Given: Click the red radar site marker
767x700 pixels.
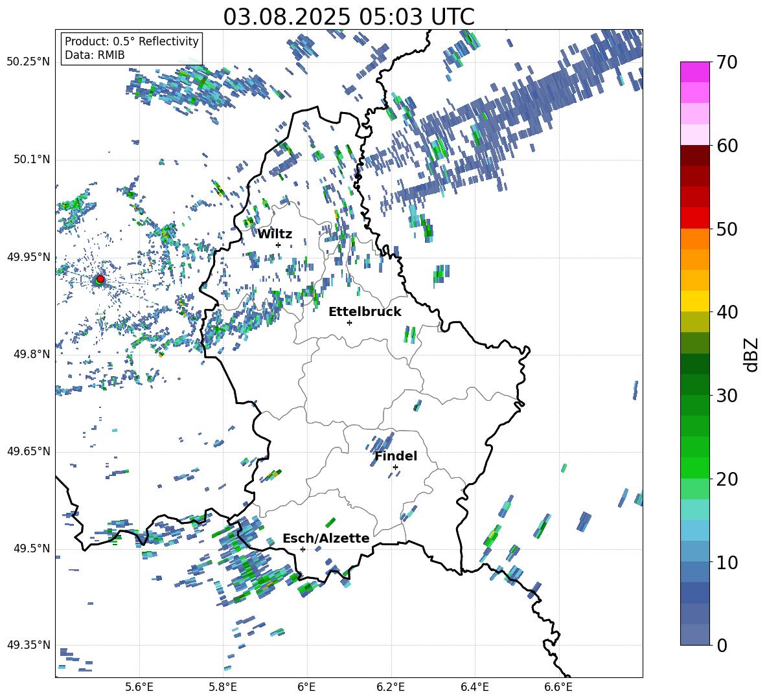Looking at the screenshot, I should pyautogui.click(x=100, y=278).
